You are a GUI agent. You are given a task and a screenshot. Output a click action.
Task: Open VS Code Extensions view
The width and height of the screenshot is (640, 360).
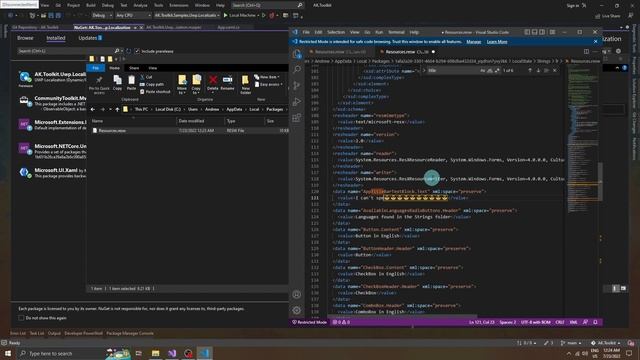[297, 118]
